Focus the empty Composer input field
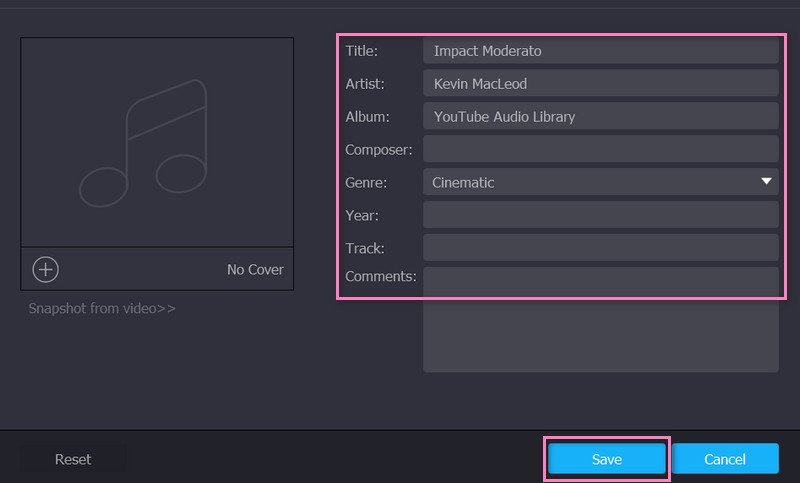The height and width of the screenshot is (483, 800). (x=600, y=149)
